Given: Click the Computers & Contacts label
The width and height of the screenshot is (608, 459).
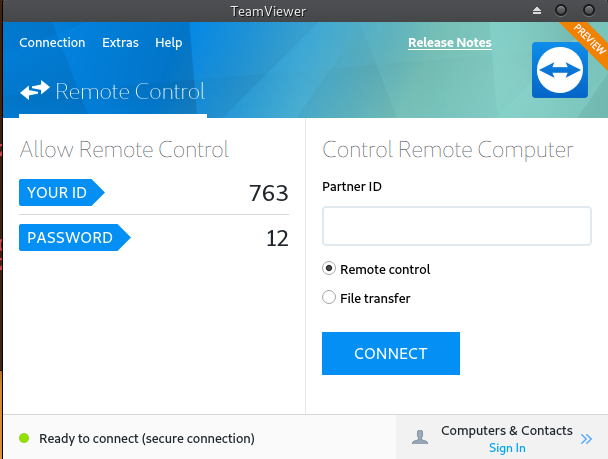Looking at the screenshot, I should [507, 430].
